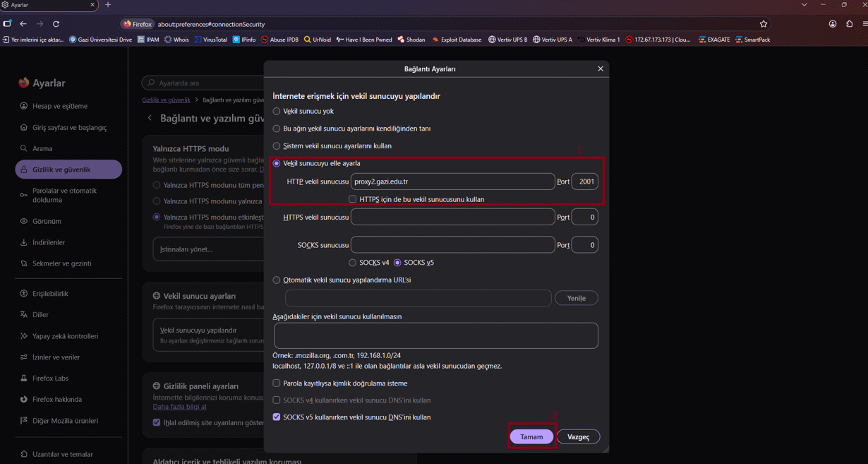Open a new tab with the plus icon
The height and width of the screenshot is (464, 868).
[108, 5]
